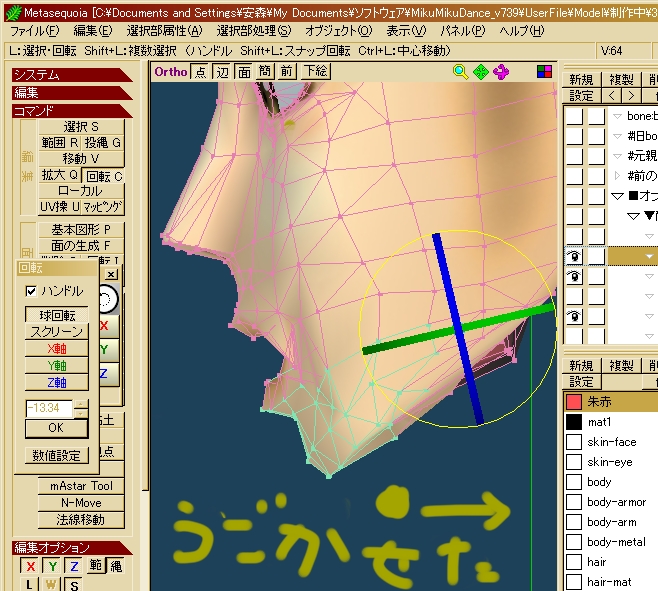Viewport: 658px width, 591px height.
Task: Collapse the #旧bo tree triangle
Action: coord(617,136)
